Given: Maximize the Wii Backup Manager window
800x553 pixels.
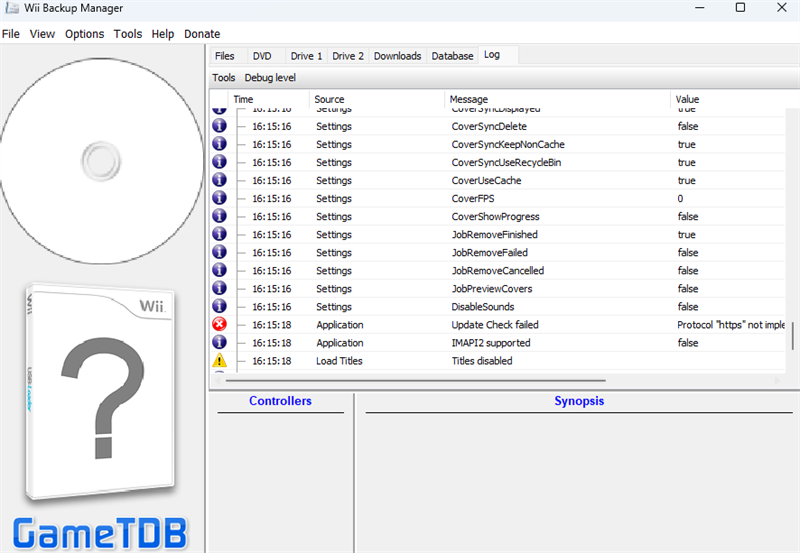Looking at the screenshot, I should click(740, 8).
